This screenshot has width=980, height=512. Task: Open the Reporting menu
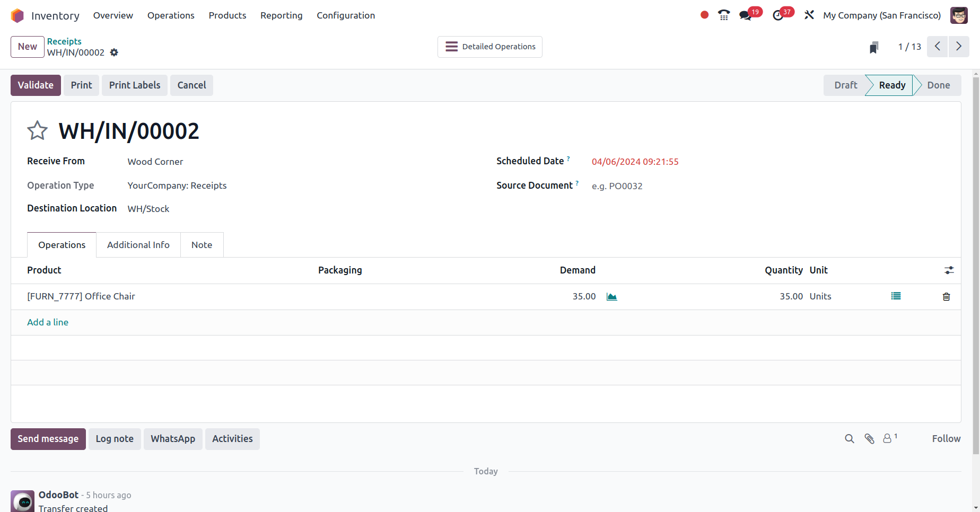pos(281,15)
